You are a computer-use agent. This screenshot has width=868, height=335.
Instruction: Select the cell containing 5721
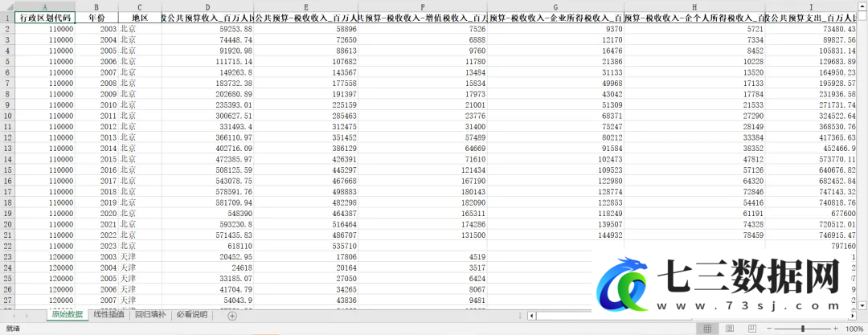694,28
